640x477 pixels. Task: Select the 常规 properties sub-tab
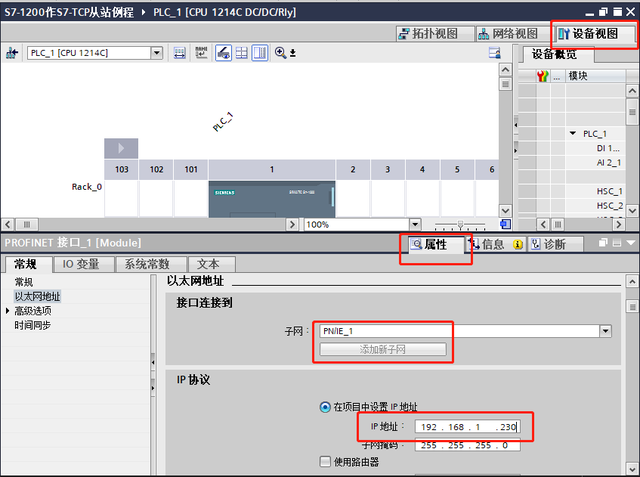(28, 264)
